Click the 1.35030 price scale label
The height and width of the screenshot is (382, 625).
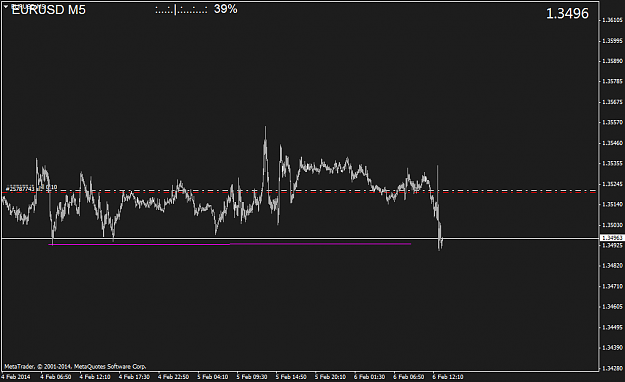click(612, 225)
